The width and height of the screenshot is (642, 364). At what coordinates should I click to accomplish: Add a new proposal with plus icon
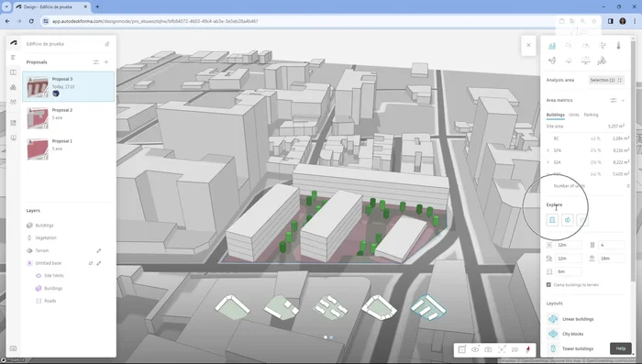click(106, 62)
